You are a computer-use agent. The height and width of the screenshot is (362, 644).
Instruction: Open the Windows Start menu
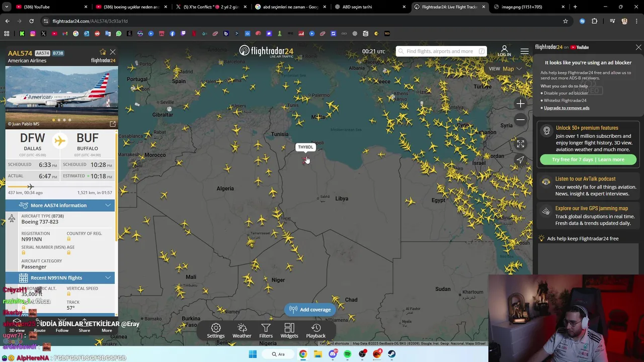click(253, 354)
